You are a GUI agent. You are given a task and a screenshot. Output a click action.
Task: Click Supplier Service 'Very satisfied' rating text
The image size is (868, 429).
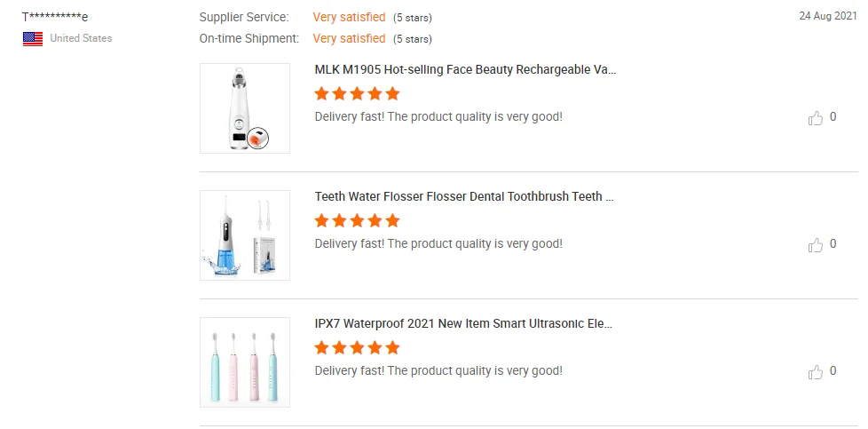point(349,17)
